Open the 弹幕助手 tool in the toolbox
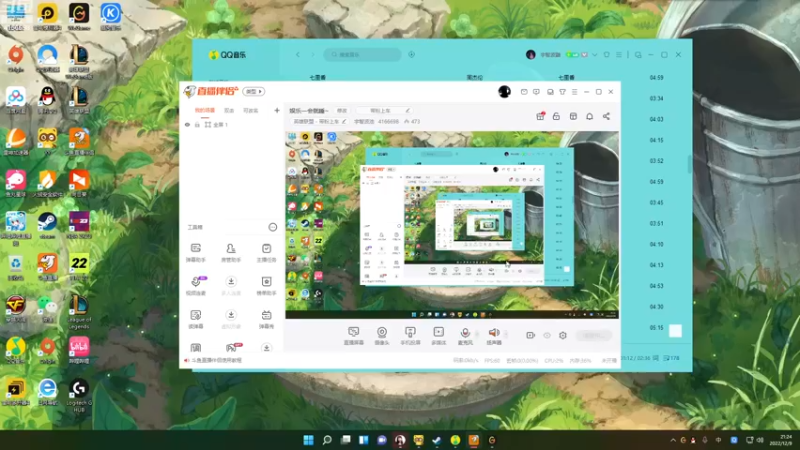800x450 pixels. (195, 253)
